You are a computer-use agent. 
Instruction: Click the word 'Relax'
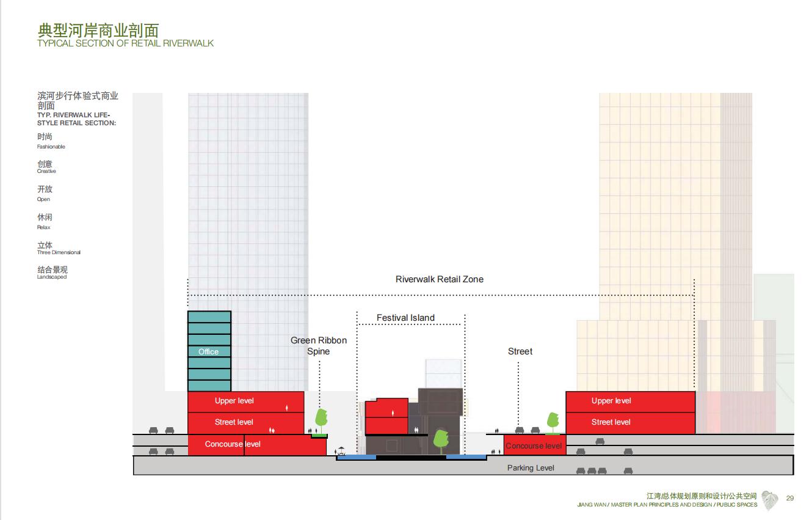pos(44,227)
